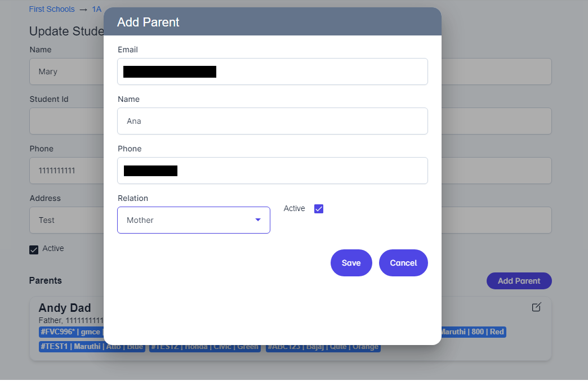Viewport: 588px width, 385px height.
Task: Edit Andy Dad's details via pencil icon
Action: [x=536, y=307]
